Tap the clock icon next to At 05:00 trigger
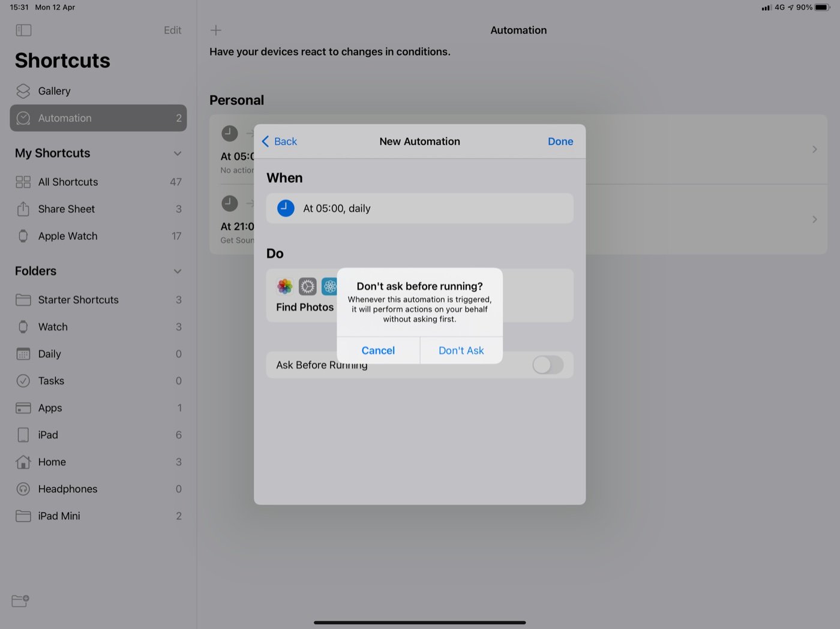The image size is (840, 629). 286,208
